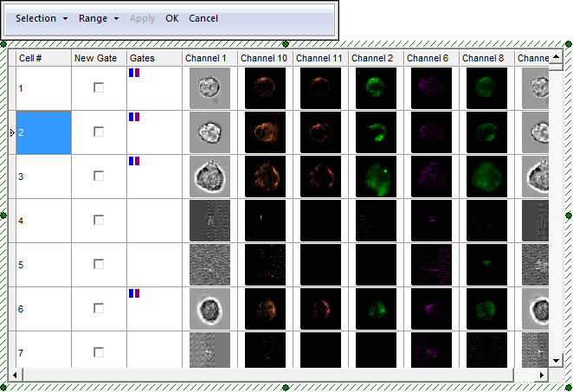The width and height of the screenshot is (573, 392).
Task: Select the Channel 6 magenta image for cell 4
Action: tap(431, 221)
